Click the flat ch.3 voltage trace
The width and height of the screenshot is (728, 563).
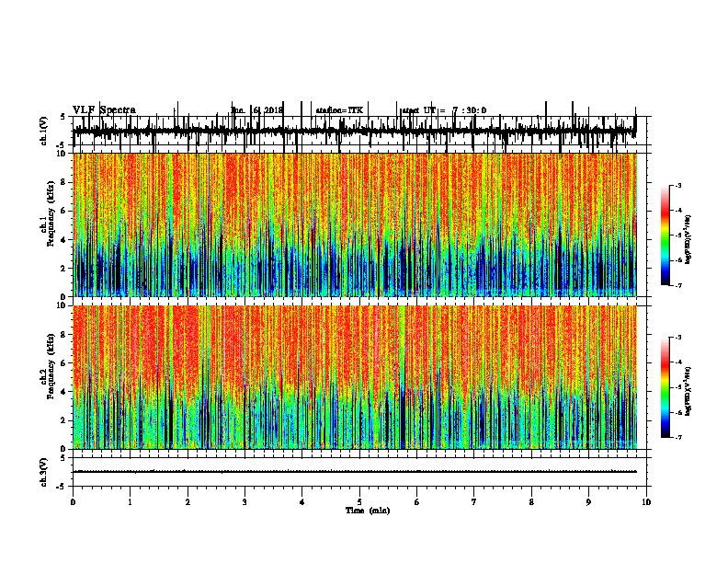(x=355, y=472)
